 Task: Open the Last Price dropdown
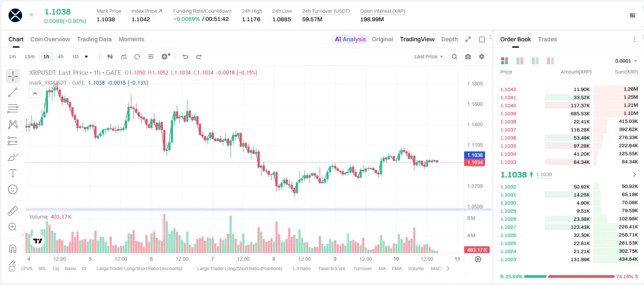[428, 57]
